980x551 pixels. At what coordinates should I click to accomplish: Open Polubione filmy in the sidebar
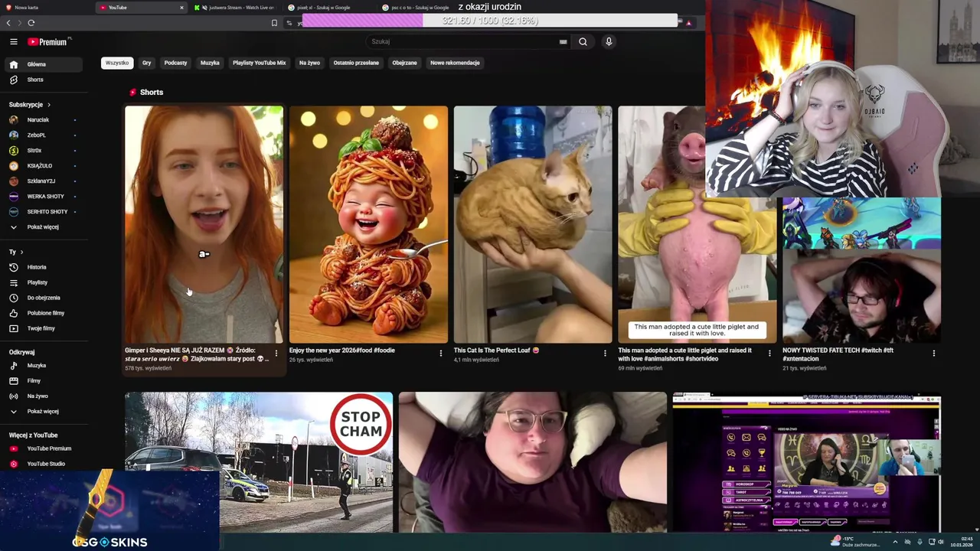pyautogui.click(x=43, y=313)
